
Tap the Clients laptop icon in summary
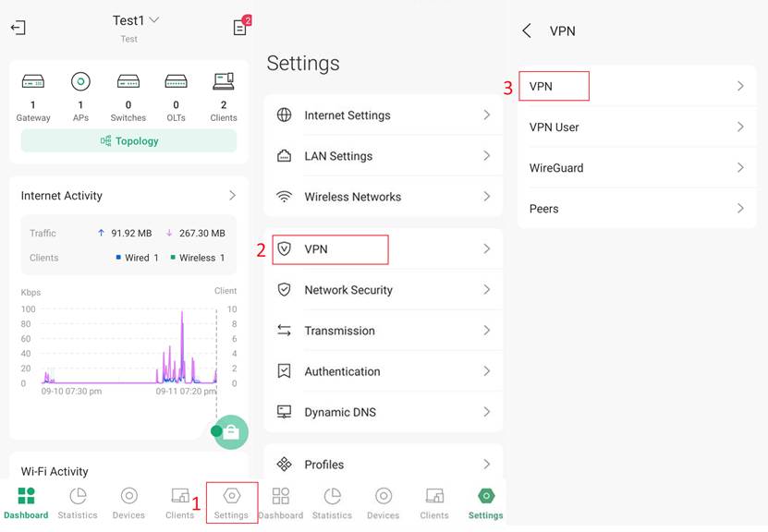click(224, 82)
